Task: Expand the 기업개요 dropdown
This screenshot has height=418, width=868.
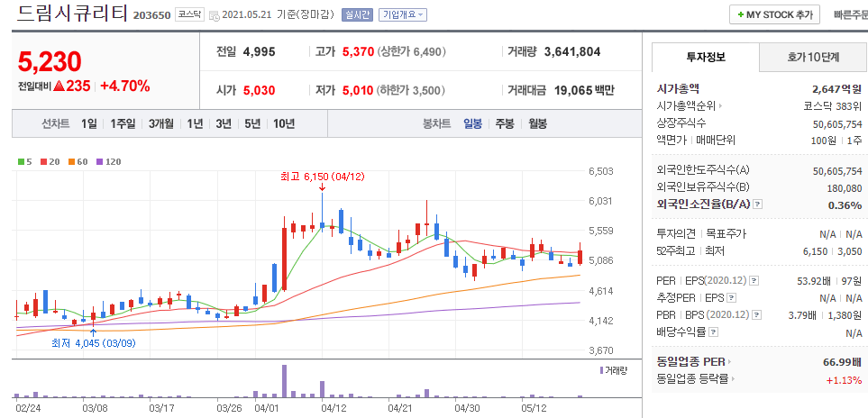Action: (x=402, y=15)
